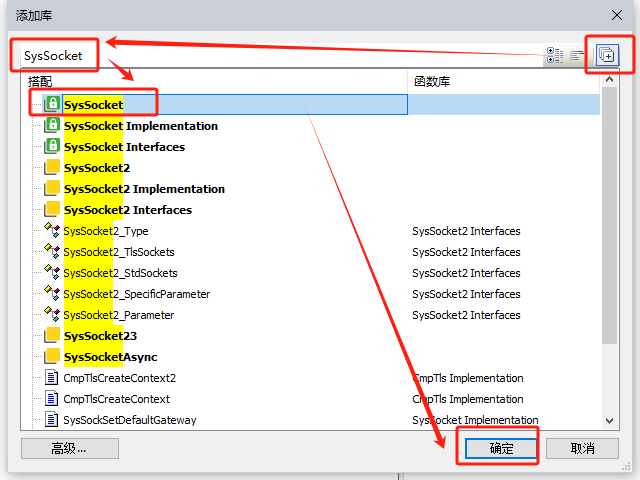Click the SysSocket Implementation library icon
The height and width of the screenshot is (480, 640).
53,126
